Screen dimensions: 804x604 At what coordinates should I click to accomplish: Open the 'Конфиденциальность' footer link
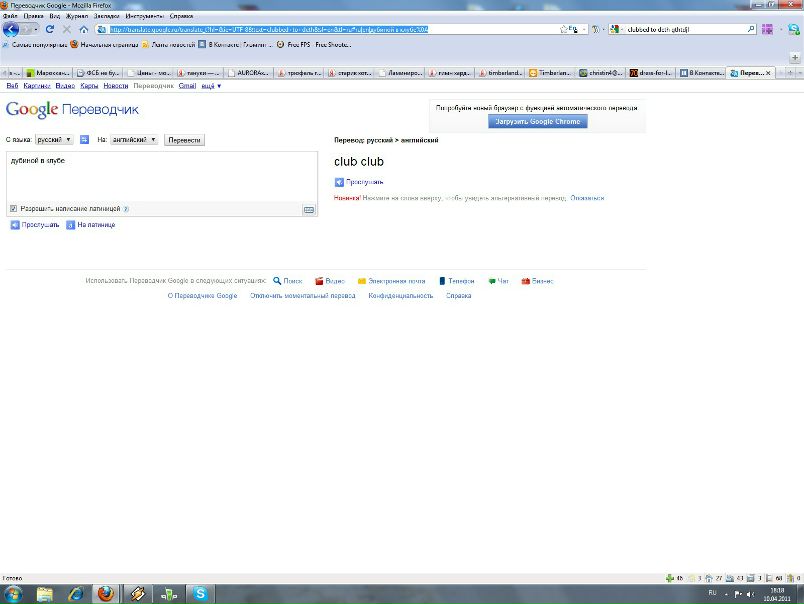[x=400, y=296]
